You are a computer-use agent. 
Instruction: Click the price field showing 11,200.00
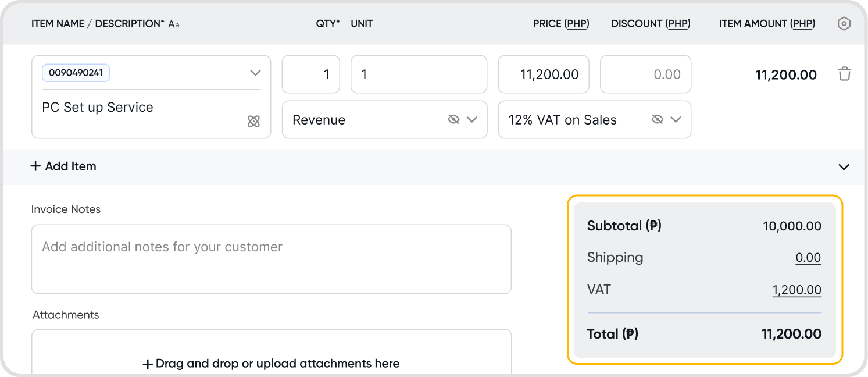coord(543,74)
